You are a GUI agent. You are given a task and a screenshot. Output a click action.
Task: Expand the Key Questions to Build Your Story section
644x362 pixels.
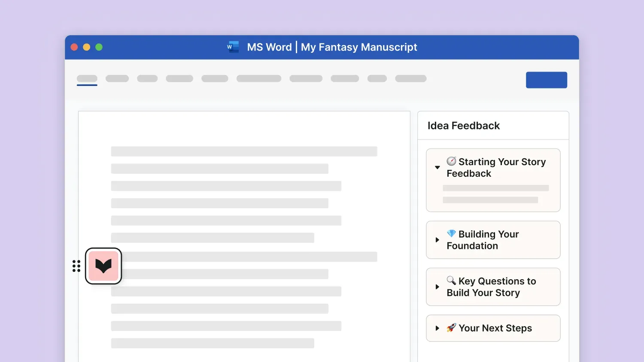437,287
